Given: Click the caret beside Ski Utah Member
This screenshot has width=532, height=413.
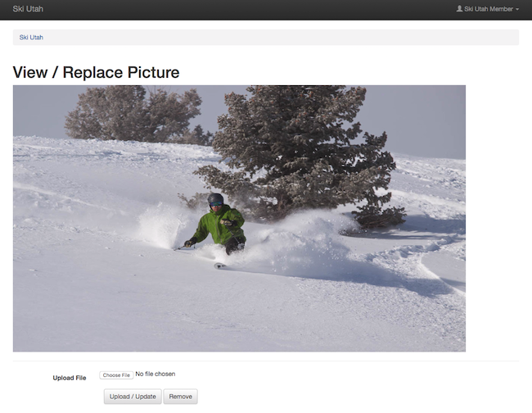Looking at the screenshot, I should coord(517,10).
